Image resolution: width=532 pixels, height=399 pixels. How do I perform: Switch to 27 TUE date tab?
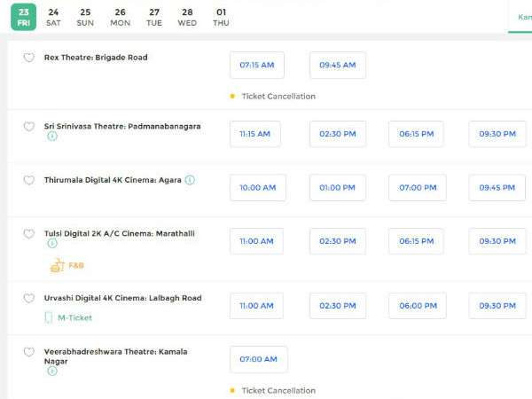coord(154,17)
